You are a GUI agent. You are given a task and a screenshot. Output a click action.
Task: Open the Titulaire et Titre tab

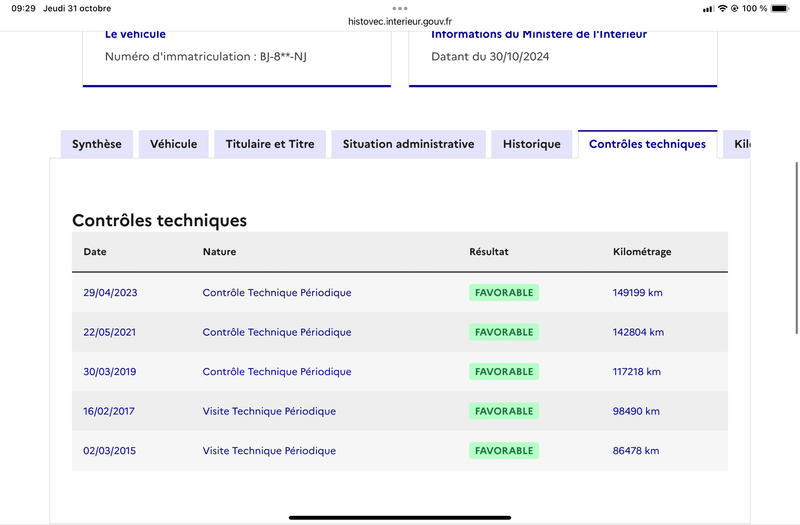pyautogui.click(x=270, y=144)
